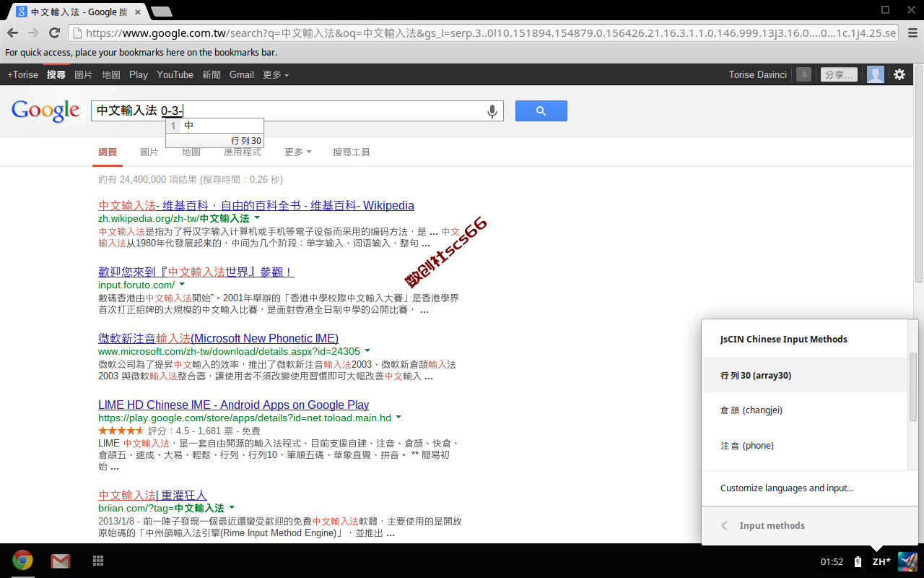This screenshot has height=578, width=924.
Task: Close the 中文輸入法 Google tab
Action: 138,12
